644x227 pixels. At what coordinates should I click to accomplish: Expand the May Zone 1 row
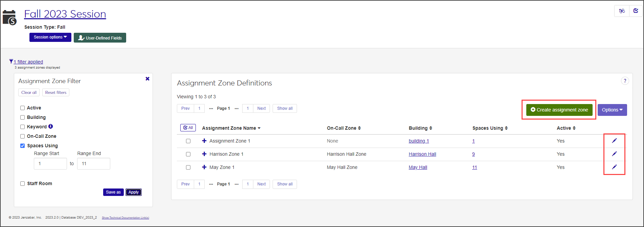[x=204, y=167]
